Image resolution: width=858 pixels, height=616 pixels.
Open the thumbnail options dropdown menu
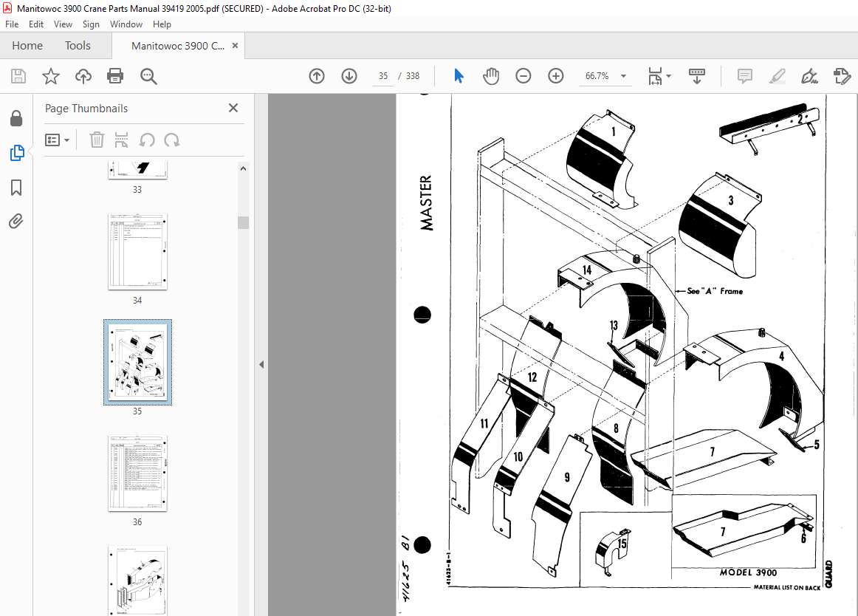[x=57, y=140]
